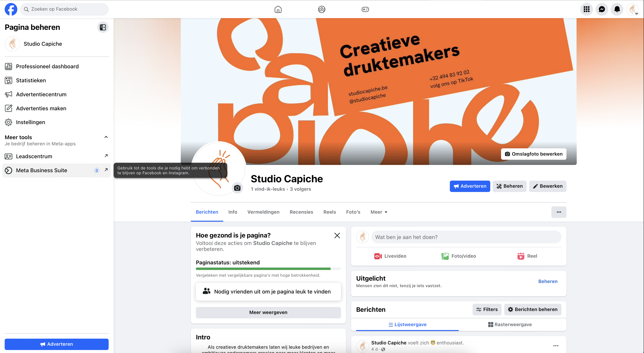Open Filters for Berichten
The width and height of the screenshot is (644, 353).
click(487, 310)
